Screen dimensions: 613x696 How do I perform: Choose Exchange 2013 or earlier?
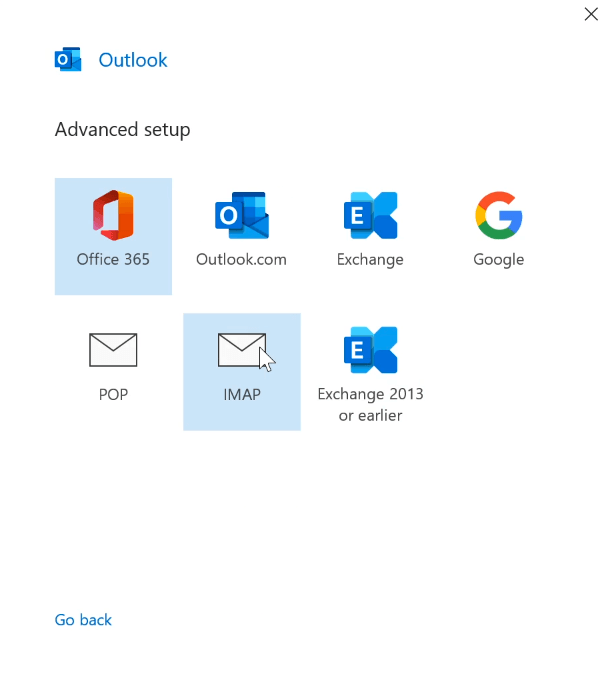point(370,372)
